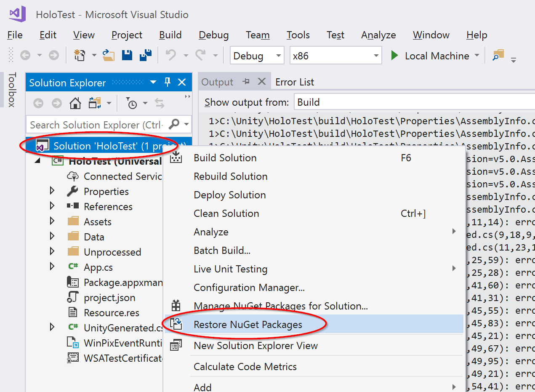Click the Navigate Forward toolbar icon
This screenshot has height=392, width=535.
click(53, 55)
